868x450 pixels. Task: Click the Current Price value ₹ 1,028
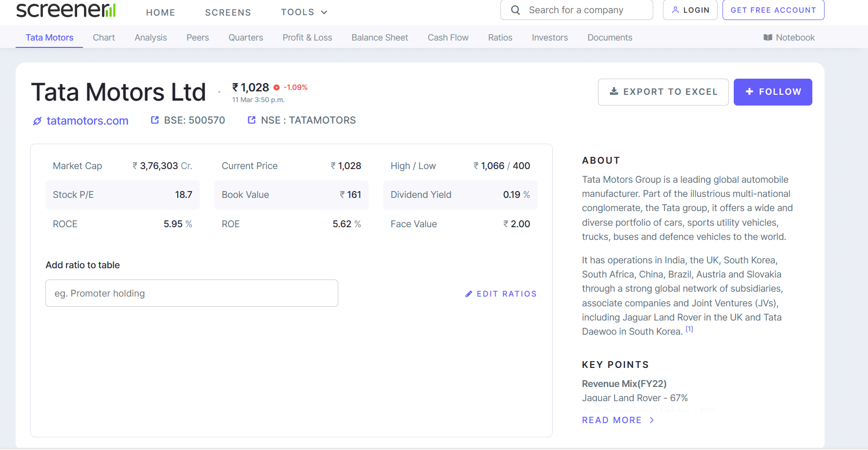click(x=346, y=166)
